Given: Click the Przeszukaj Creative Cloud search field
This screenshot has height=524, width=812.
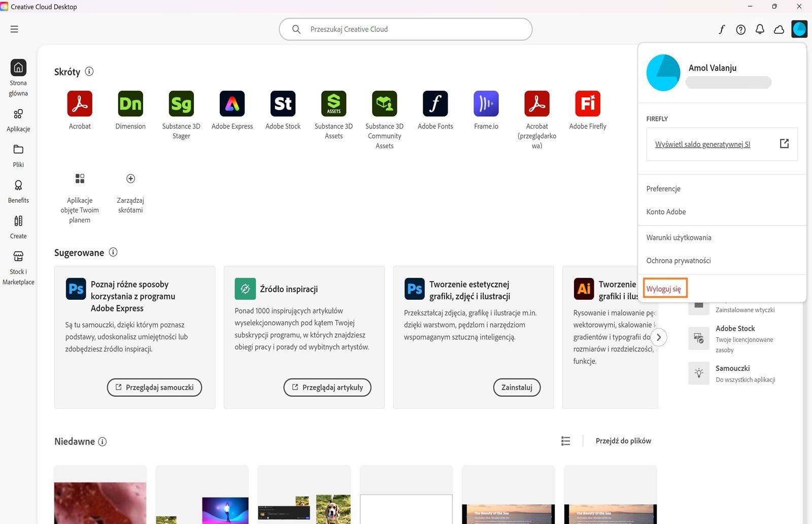Looking at the screenshot, I should click(x=405, y=29).
